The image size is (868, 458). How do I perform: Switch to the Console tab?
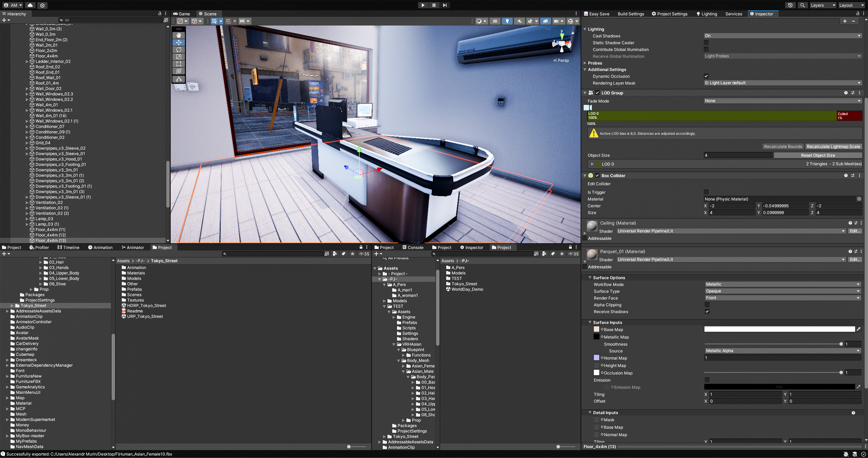[x=412, y=247]
